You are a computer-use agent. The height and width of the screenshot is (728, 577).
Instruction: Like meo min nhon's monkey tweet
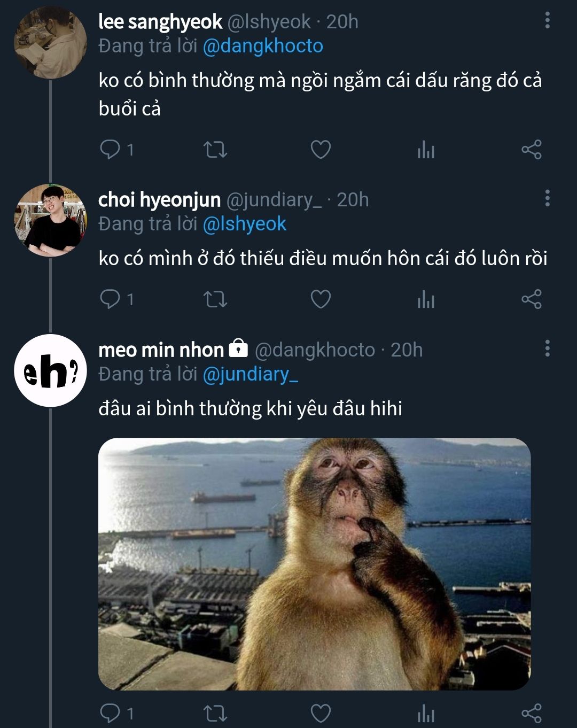coord(321,713)
